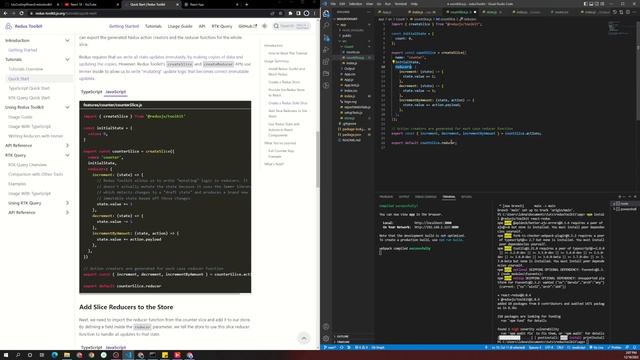Switch to the Terminal panel tab

pos(449,197)
